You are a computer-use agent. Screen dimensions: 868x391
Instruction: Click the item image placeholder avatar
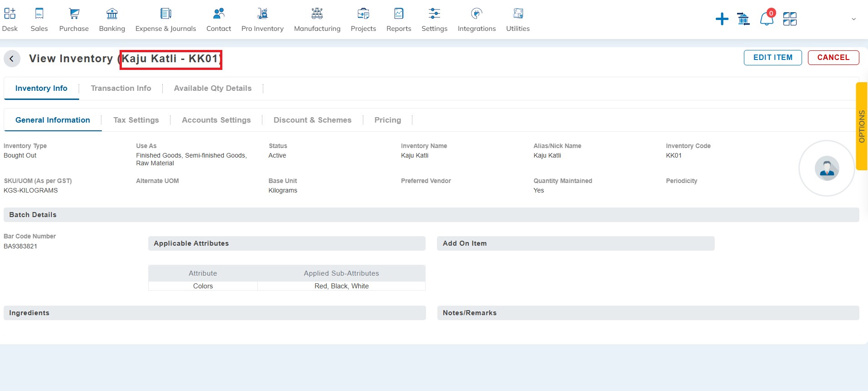pyautogui.click(x=827, y=168)
